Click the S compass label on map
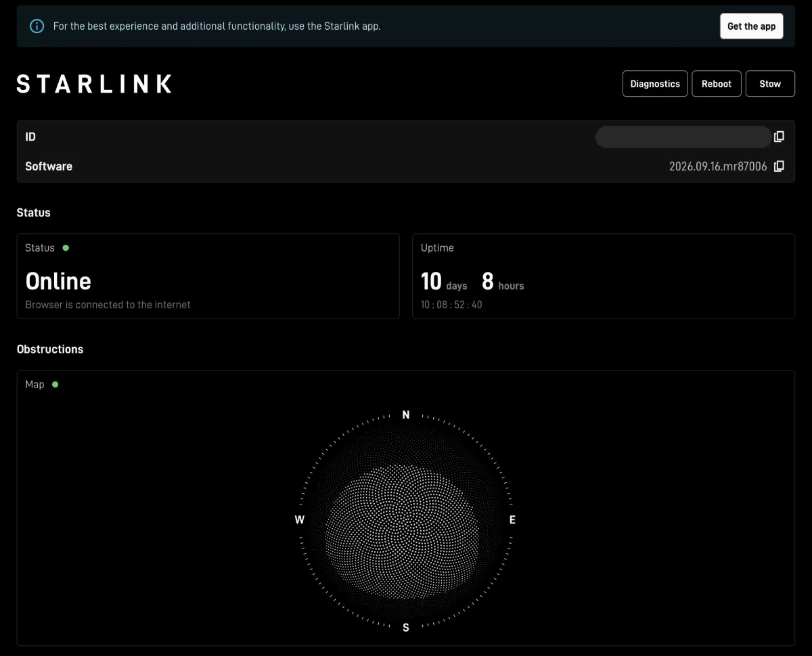Image resolution: width=812 pixels, height=656 pixels. (x=406, y=628)
